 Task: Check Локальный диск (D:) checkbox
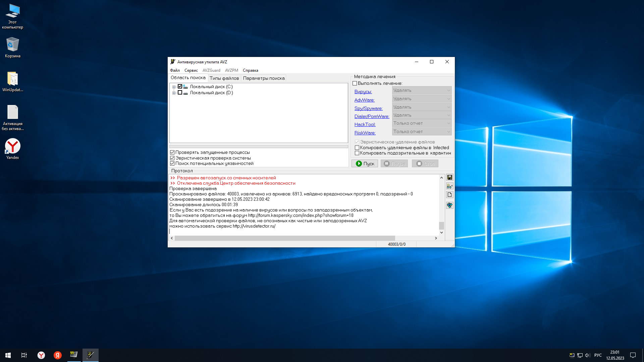pyautogui.click(x=180, y=93)
